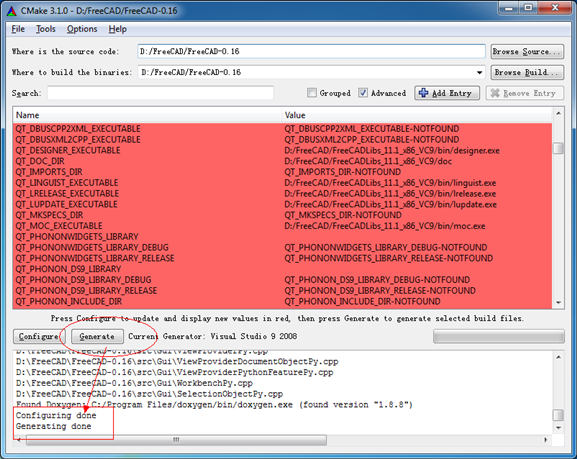Click the output log scroll up arrow

coord(558,357)
